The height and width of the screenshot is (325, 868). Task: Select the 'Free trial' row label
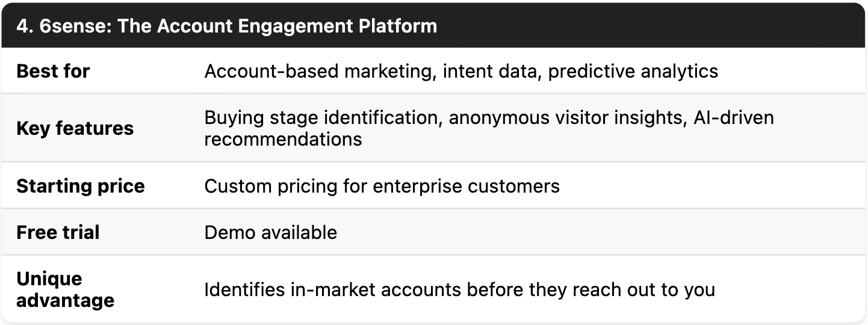click(58, 232)
